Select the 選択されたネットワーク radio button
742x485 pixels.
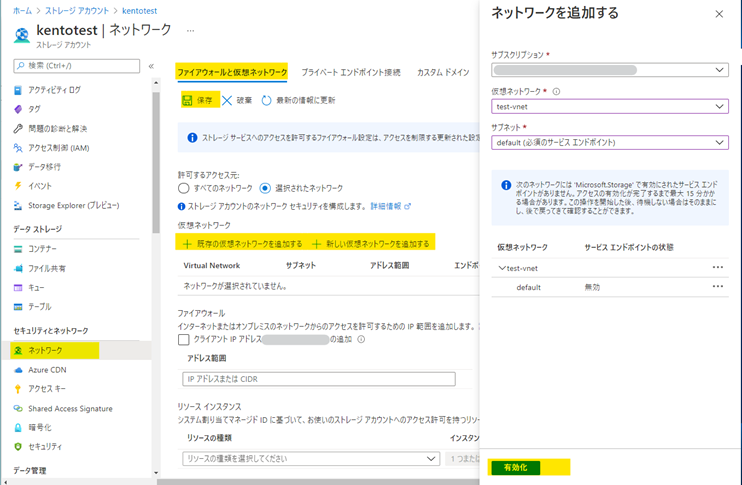click(265, 187)
